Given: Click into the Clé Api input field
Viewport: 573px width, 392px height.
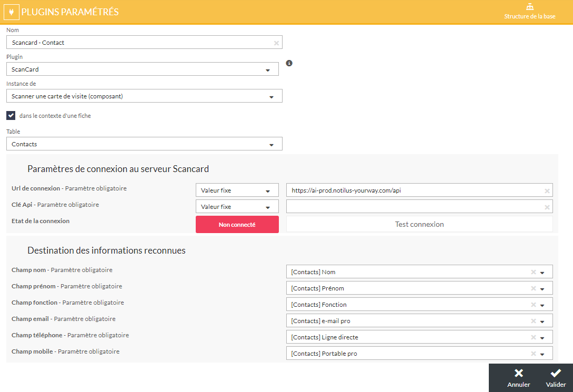Looking at the screenshot, I should click(414, 207).
